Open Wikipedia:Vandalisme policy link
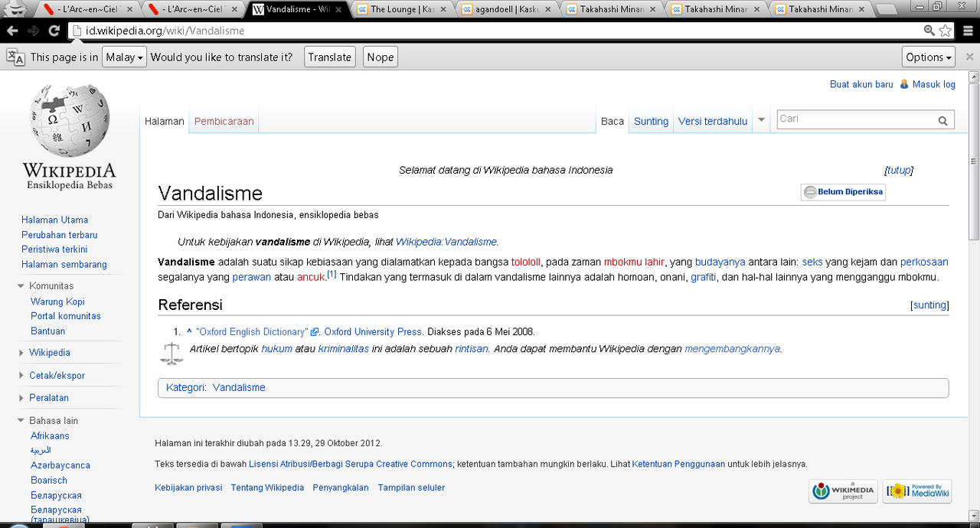The image size is (980, 528). tap(447, 241)
